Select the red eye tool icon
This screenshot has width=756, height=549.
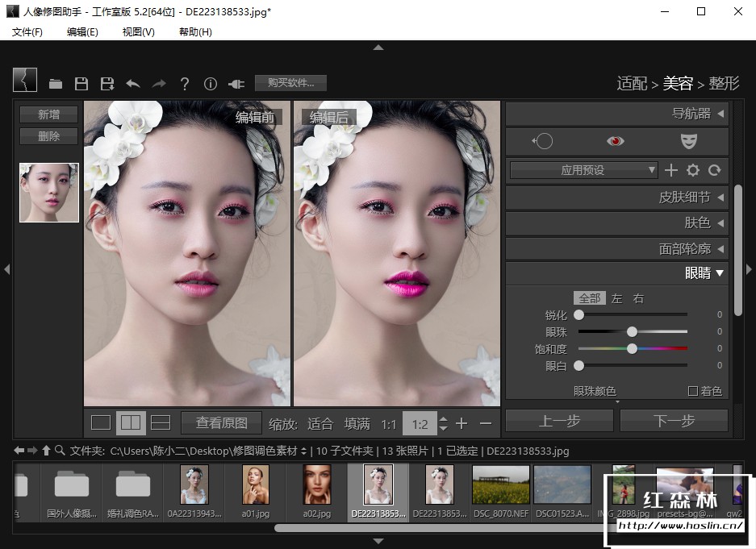(616, 141)
